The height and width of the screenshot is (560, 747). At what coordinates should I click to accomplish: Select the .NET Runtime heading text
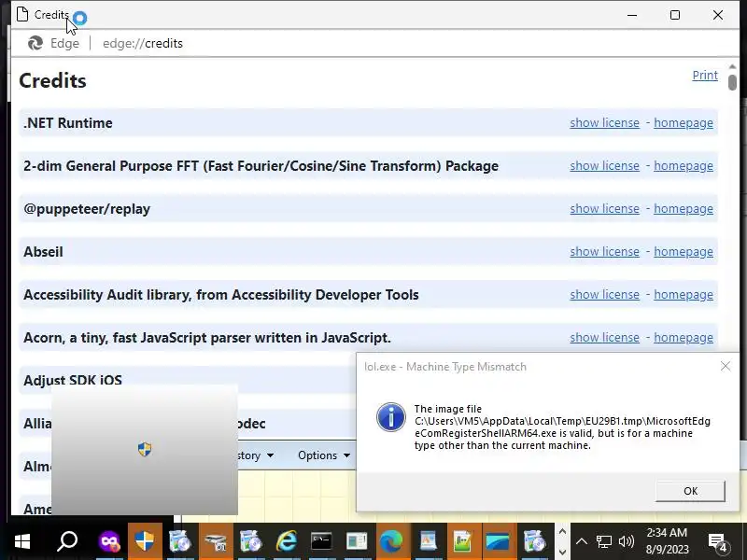click(x=68, y=123)
